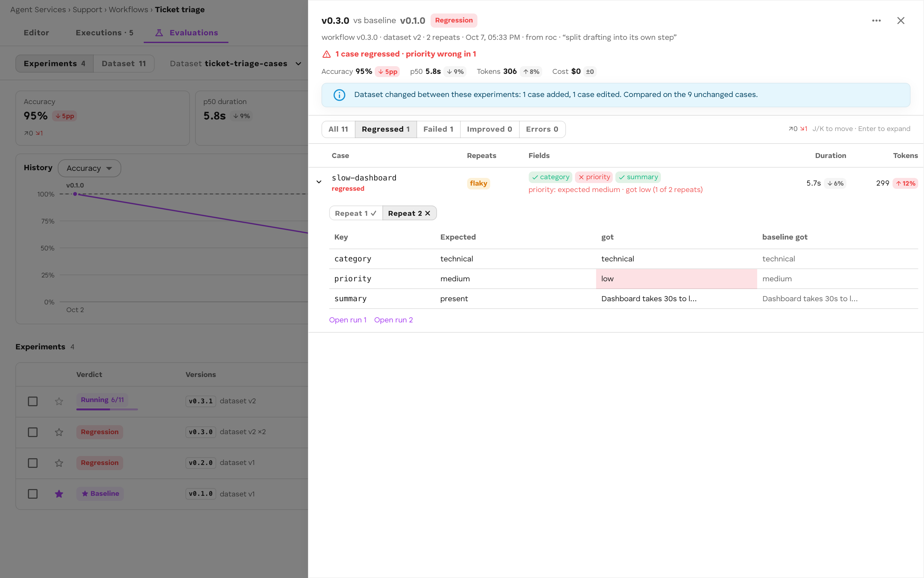Viewport: 924px width, 578px height.
Task: Check the v0.2.0 experiment checkbox
Action: pyautogui.click(x=33, y=463)
